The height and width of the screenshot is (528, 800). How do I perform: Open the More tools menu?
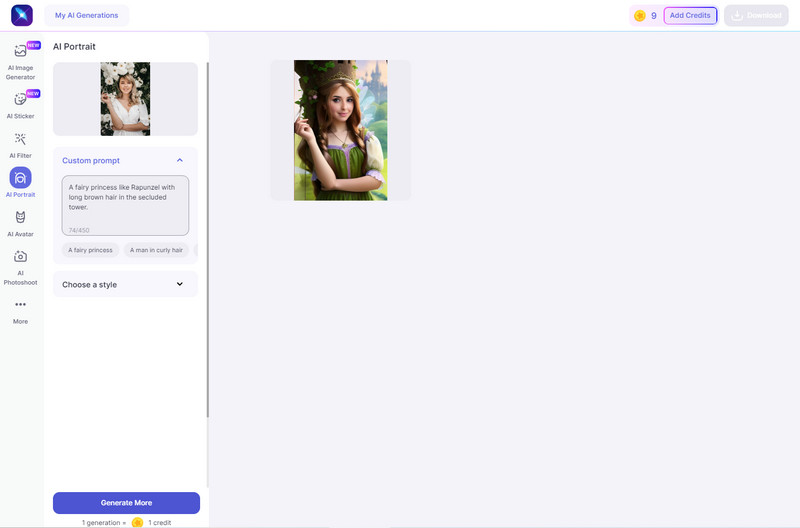20,305
